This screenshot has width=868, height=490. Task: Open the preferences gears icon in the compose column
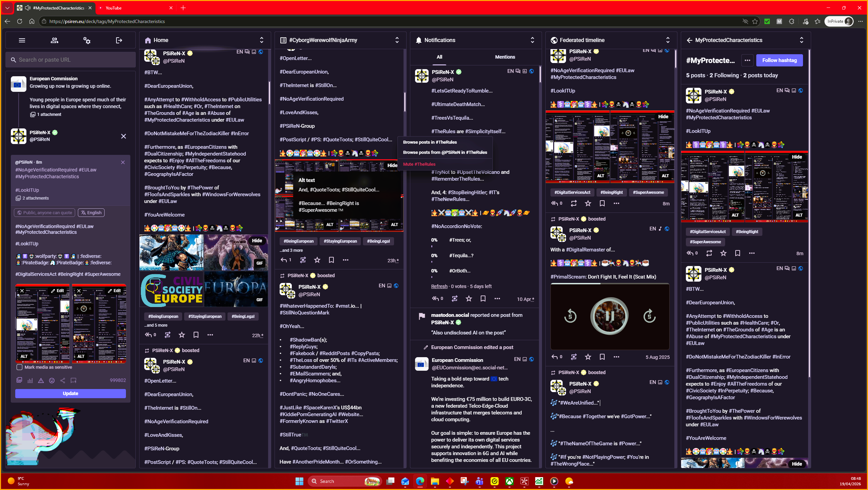[87, 40]
